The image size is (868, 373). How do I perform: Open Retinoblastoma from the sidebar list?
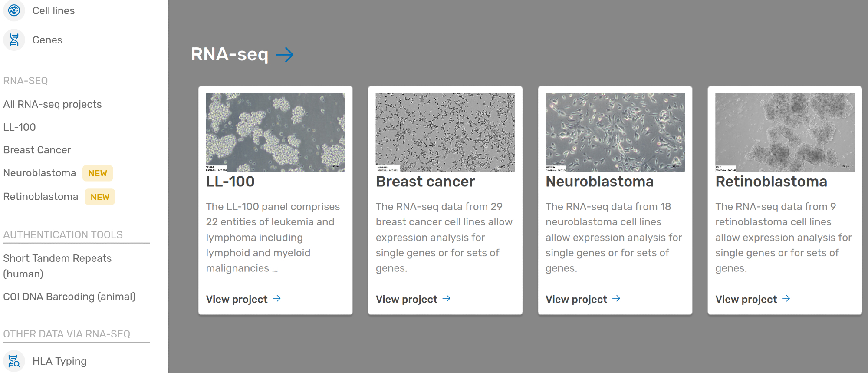40,197
